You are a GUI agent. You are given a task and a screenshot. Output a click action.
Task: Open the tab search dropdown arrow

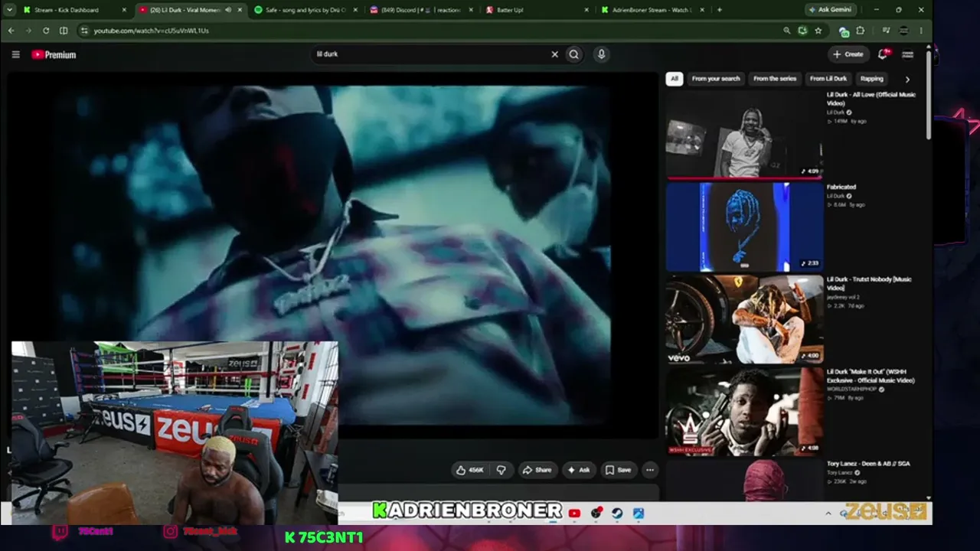tap(10, 10)
